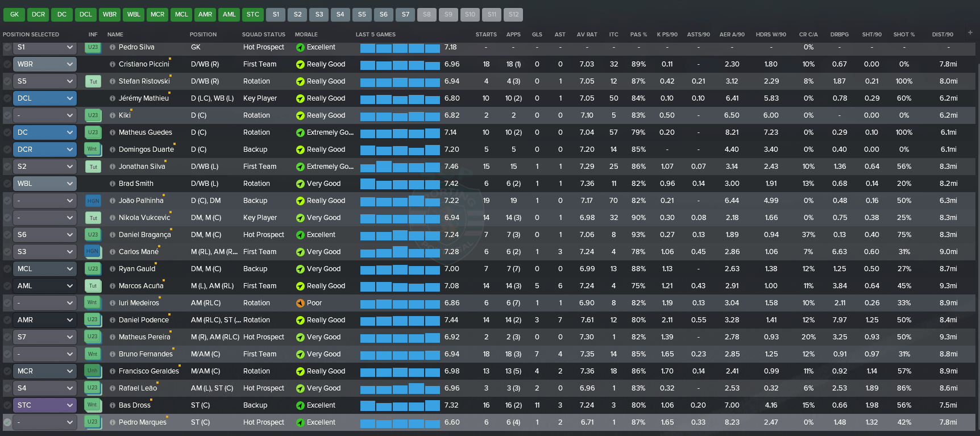This screenshot has height=436, width=980.
Task: Select the S7 substitute tab
Action: (405, 14)
